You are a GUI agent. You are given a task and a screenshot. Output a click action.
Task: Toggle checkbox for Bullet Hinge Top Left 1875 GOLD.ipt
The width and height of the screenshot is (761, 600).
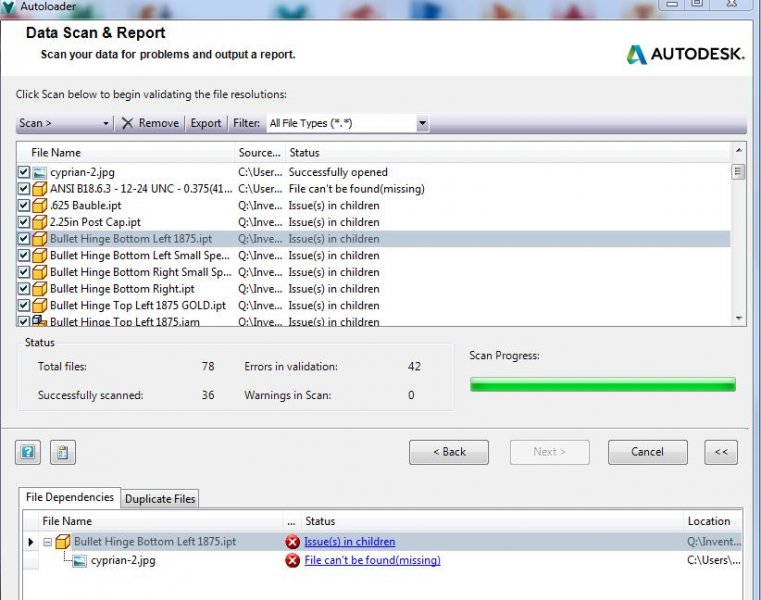point(23,305)
